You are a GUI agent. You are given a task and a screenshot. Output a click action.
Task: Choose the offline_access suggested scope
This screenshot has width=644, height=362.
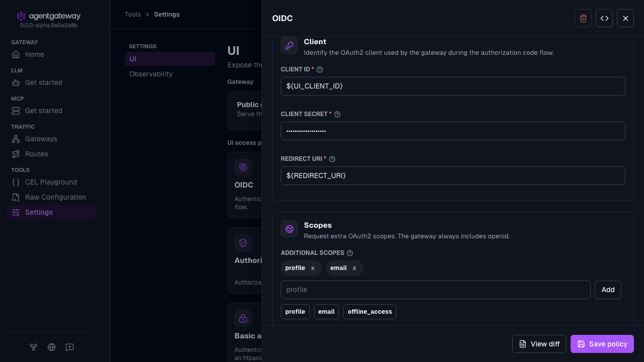[x=370, y=312]
